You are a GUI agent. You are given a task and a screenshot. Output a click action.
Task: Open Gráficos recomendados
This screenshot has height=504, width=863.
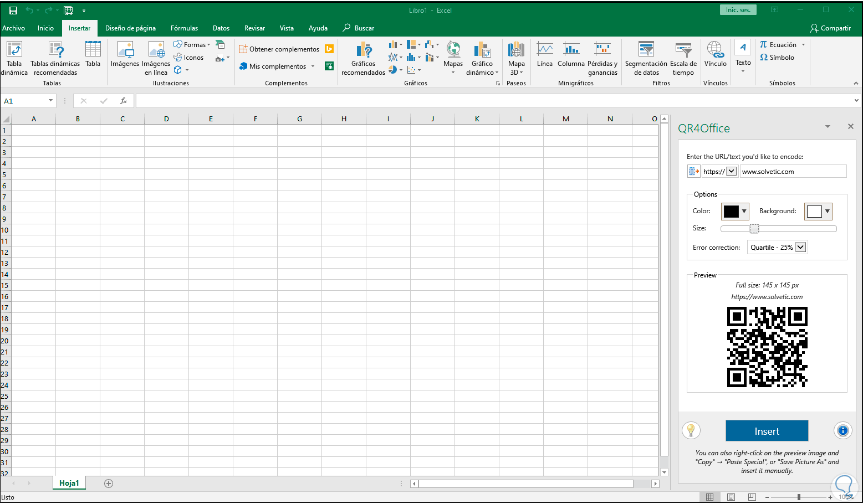tap(364, 58)
